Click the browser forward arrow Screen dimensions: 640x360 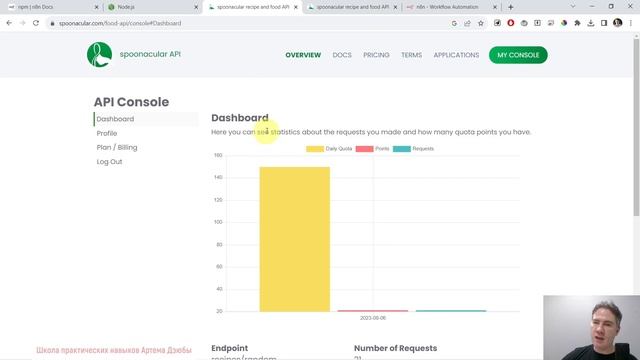22,23
